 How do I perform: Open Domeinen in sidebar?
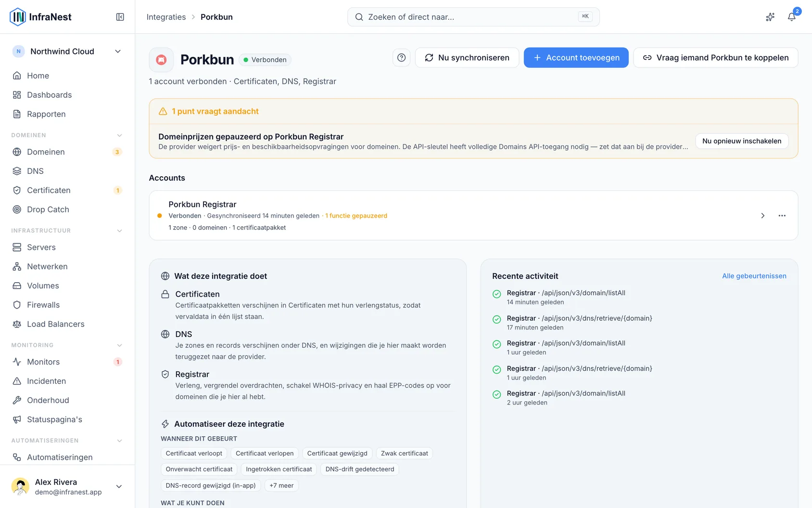67,152
